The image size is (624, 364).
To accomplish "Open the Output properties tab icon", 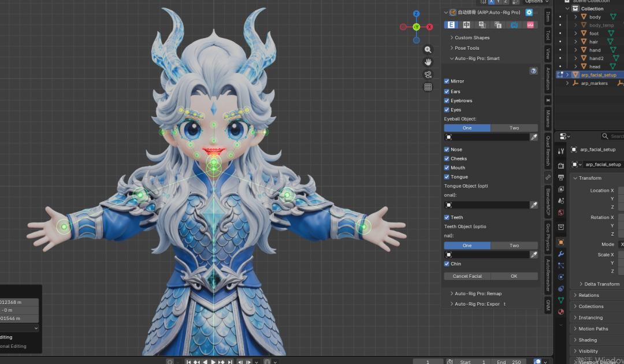I will (x=560, y=177).
